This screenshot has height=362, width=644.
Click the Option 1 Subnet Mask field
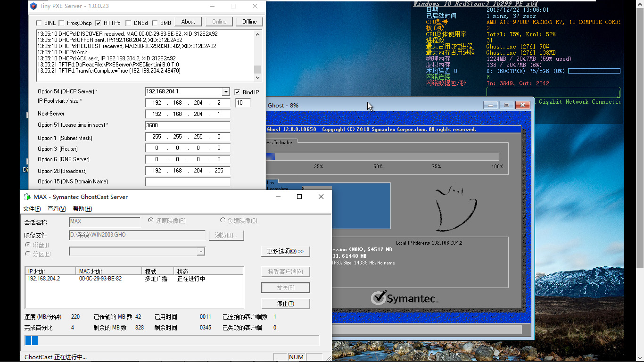pyautogui.click(x=188, y=137)
